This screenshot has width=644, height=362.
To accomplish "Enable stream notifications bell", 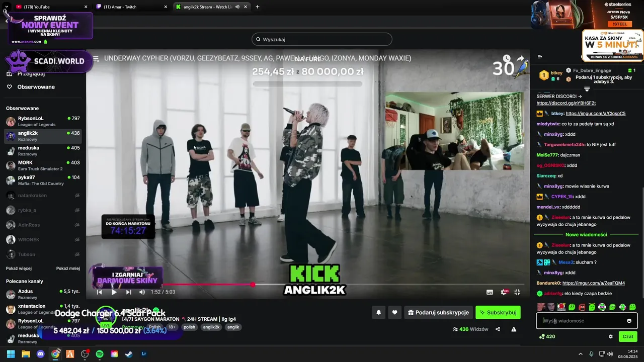I will click(x=378, y=312).
